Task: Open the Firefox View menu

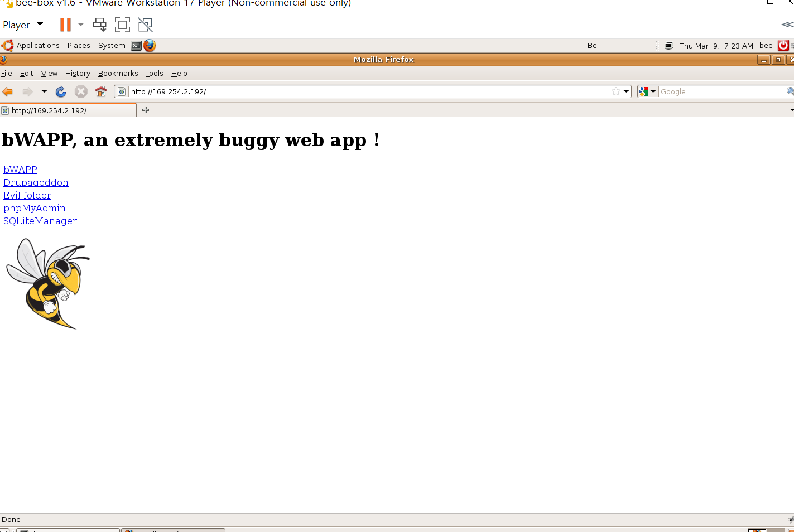Action: tap(49, 73)
